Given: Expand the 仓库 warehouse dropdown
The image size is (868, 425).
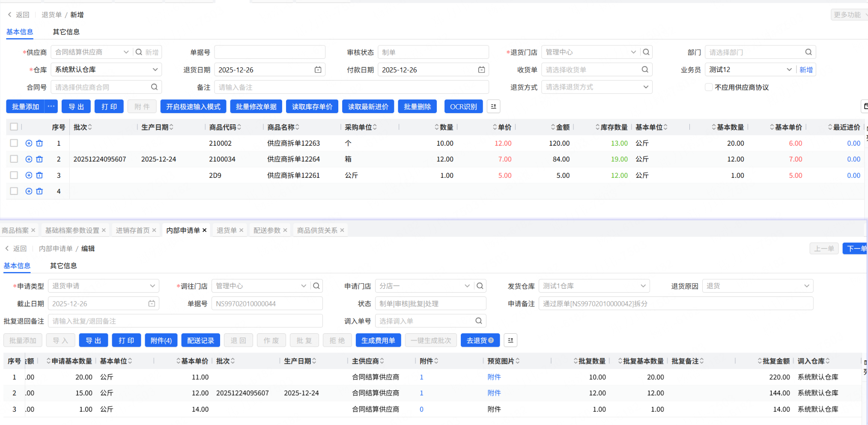Looking at the screenshot, I should (x=155, y=69).
